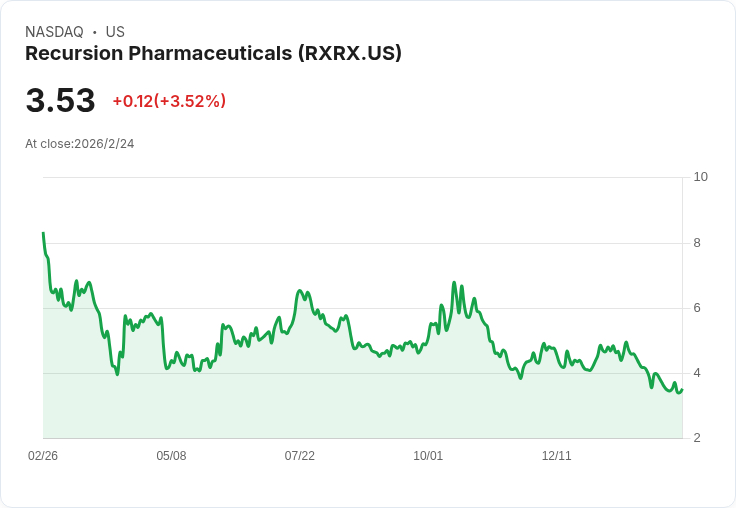Click the October peak on the price line

click(454, 283)
